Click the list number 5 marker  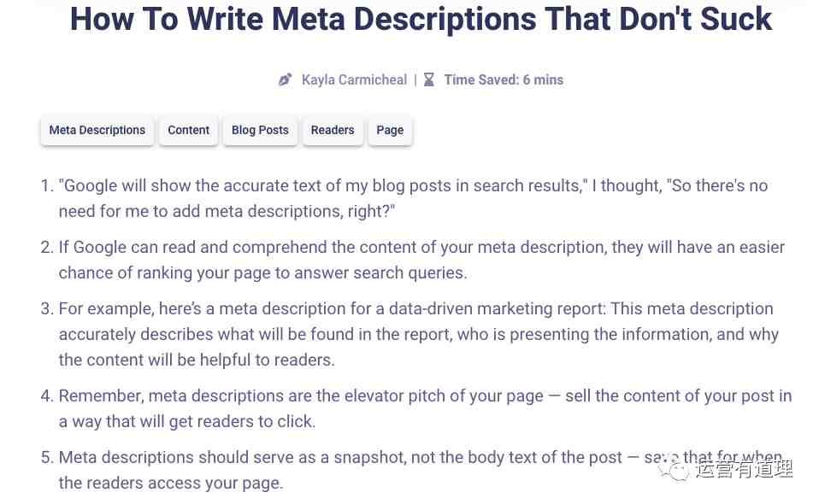tap(47, 458)
